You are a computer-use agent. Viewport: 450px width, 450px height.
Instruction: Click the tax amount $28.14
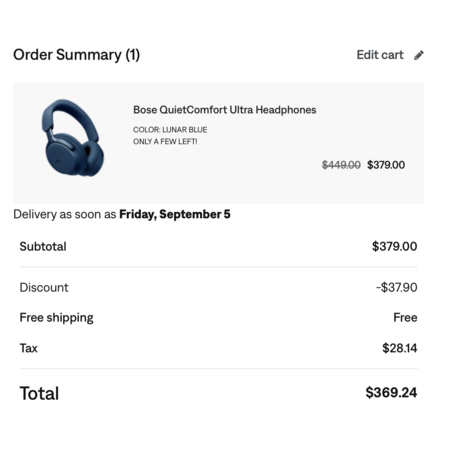pyautogui.click(x=400, y=348)
